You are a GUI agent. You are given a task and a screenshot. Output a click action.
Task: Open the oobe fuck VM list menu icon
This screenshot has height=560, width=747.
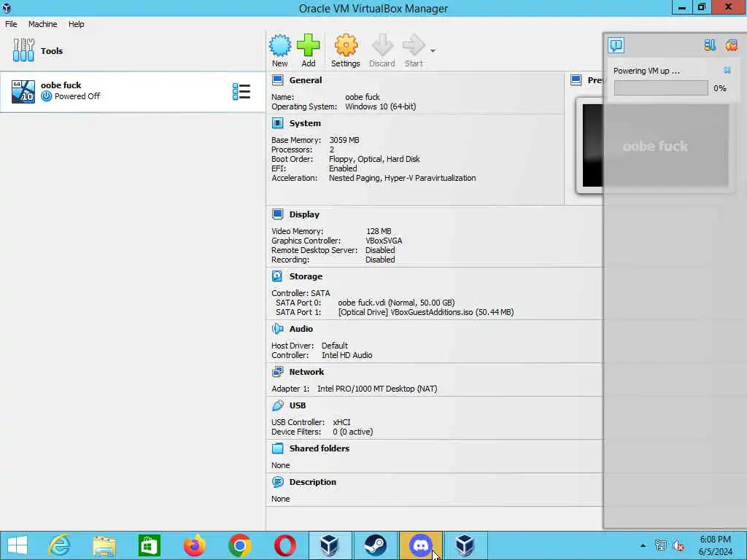tap(241, 91)
